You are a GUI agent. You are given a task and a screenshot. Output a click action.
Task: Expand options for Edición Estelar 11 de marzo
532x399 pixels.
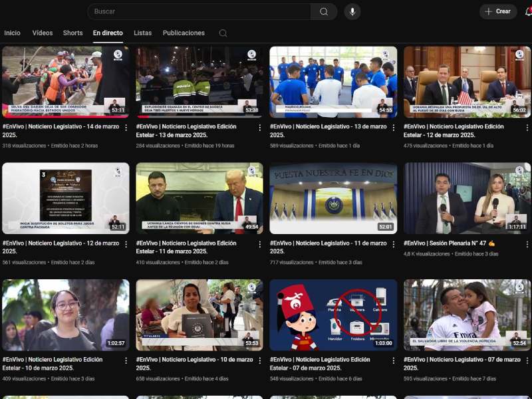pyautogui.click(x=259, y=244)
